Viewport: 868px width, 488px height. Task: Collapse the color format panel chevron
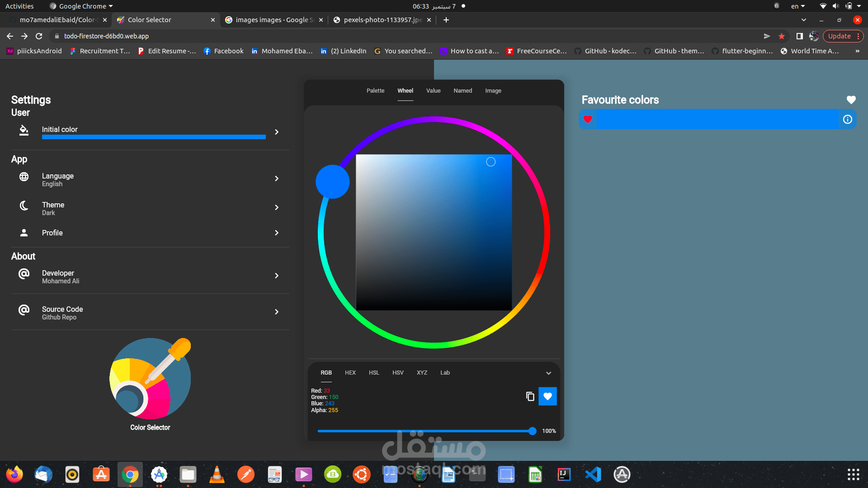pyautogui.click(x=548, y=373)
